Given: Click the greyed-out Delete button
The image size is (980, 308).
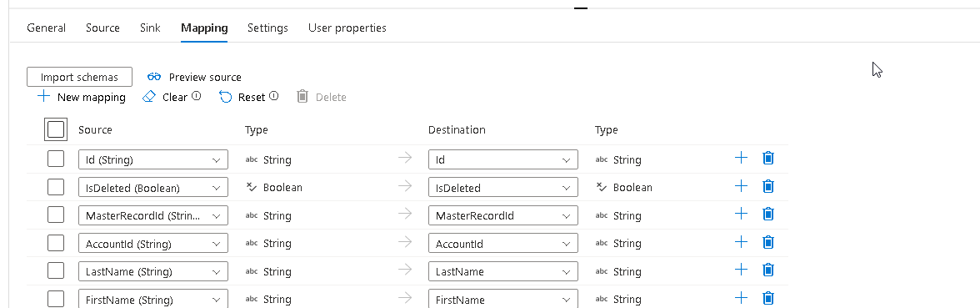Looking at the screenshot, I should pyautogui.click(x=322, y=97).
